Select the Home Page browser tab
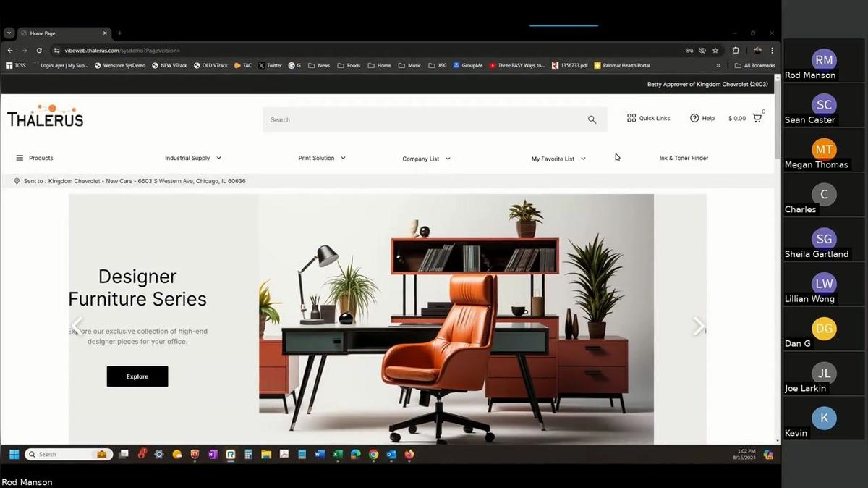868x488 pixels. click(61, 33)
